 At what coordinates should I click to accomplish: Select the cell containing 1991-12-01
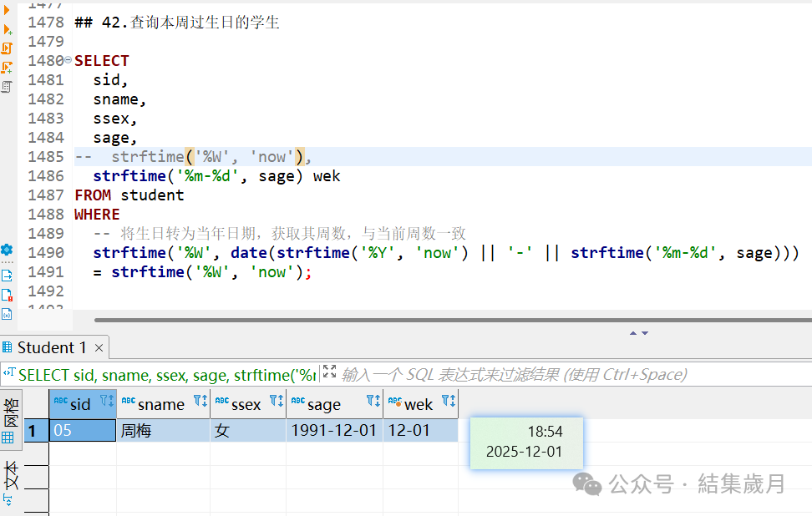tap(334, 431)
